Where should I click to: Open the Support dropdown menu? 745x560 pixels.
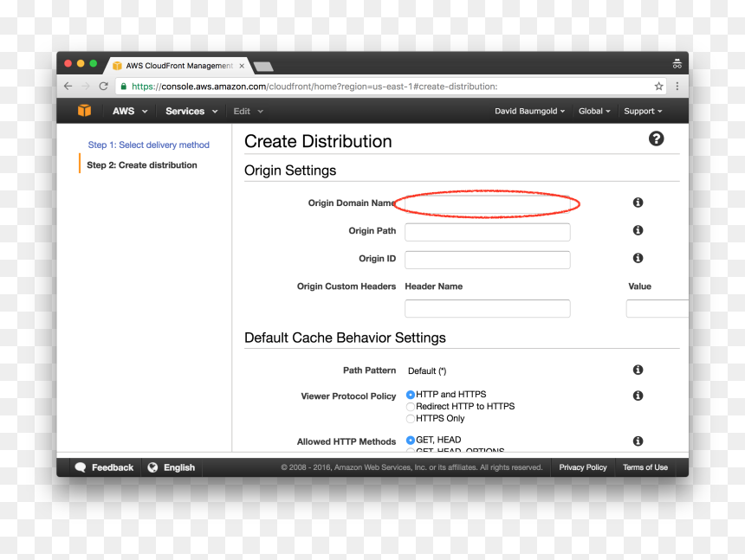click(x=643, y=111)
